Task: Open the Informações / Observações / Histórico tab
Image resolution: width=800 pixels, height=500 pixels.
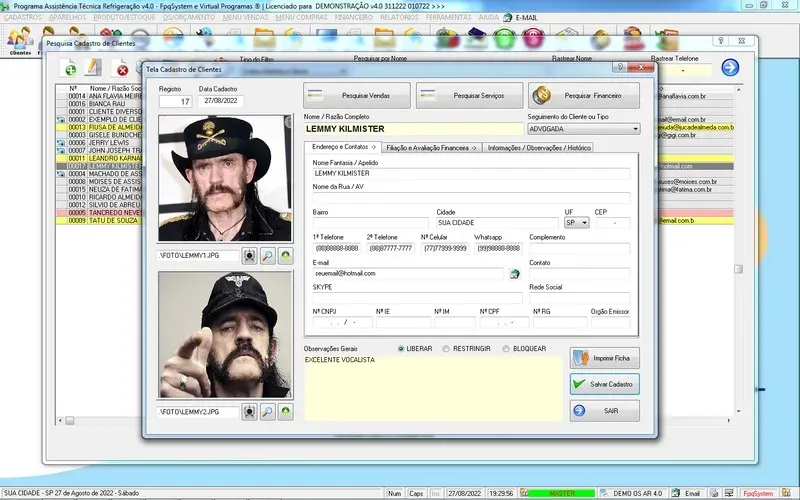Action: [539, 148]
